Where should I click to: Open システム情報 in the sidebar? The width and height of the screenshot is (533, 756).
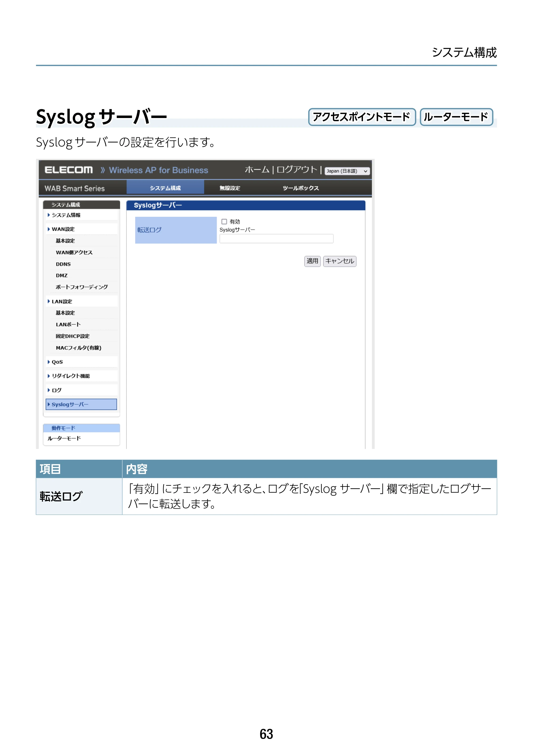[81, 215]
